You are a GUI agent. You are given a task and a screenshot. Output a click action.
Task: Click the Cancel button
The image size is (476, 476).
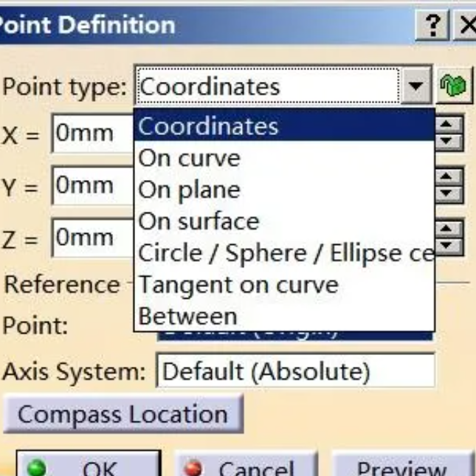coord(246,465)
